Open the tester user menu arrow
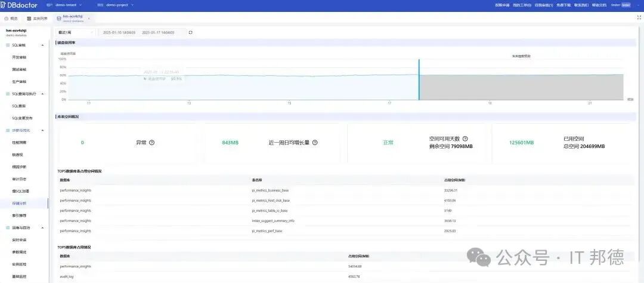Screen dimensions: 644x283 coord(637,5)
